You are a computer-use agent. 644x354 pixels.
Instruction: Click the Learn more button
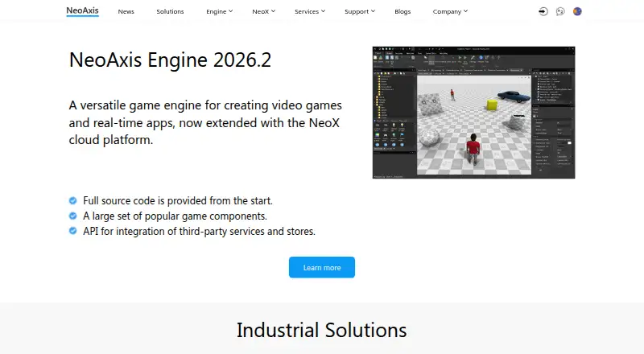click(322, 267)
